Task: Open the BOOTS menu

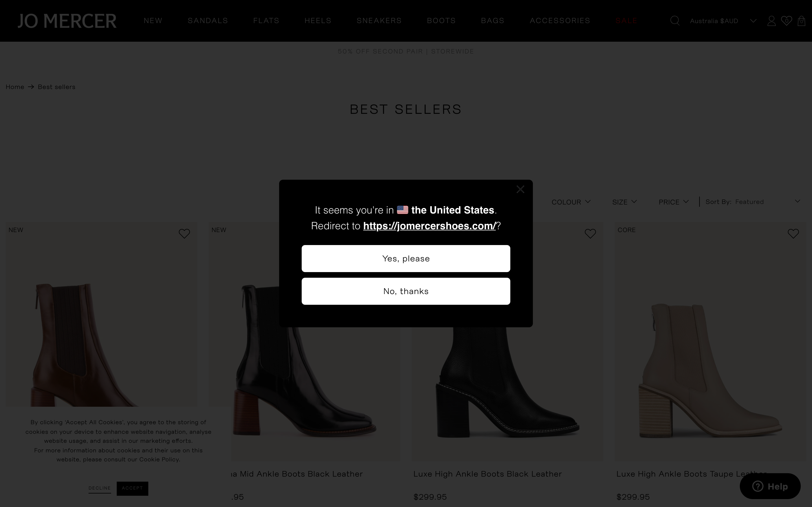Action: pos(441,21)
